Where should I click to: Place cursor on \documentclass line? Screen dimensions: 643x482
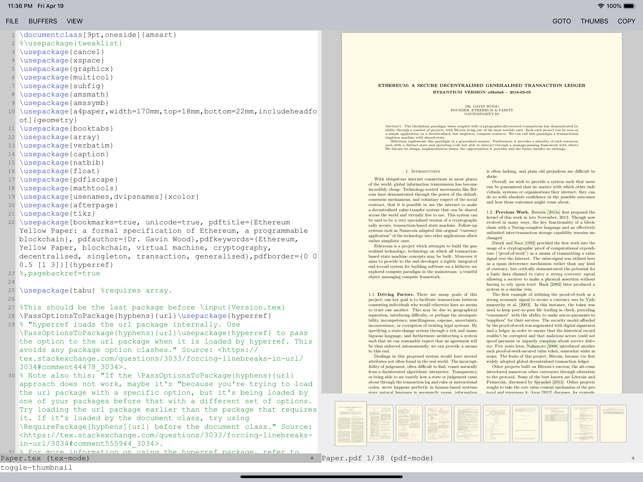(x=80, y=35)
